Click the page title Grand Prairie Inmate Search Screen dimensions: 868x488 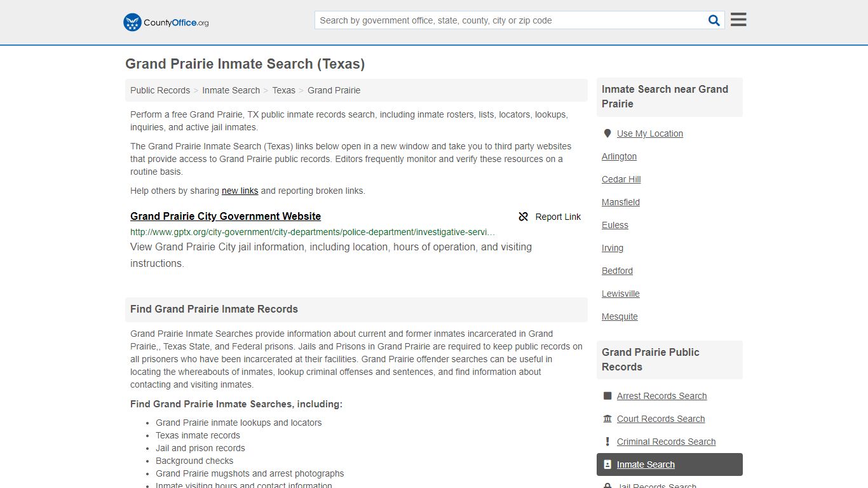tap(245, 64)
